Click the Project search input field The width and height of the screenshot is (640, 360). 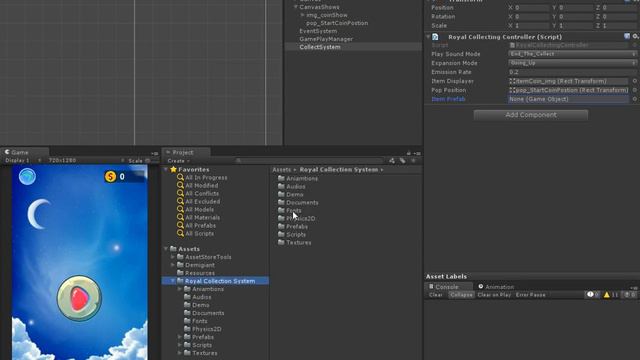click(x=310, y=161)
